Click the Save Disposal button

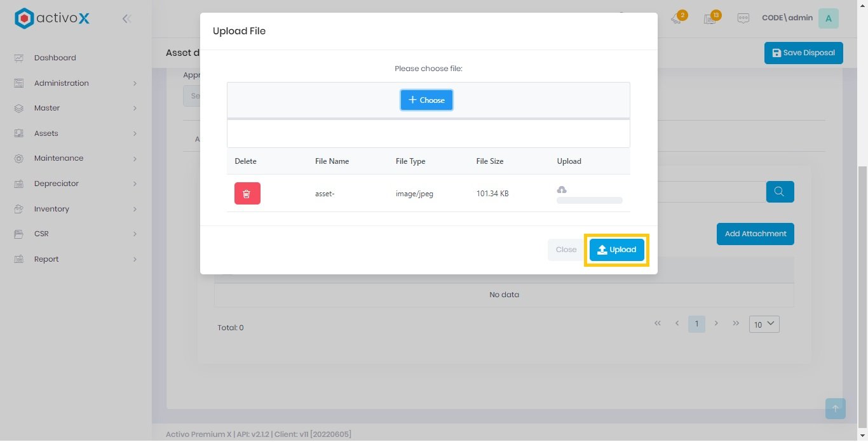803,53
